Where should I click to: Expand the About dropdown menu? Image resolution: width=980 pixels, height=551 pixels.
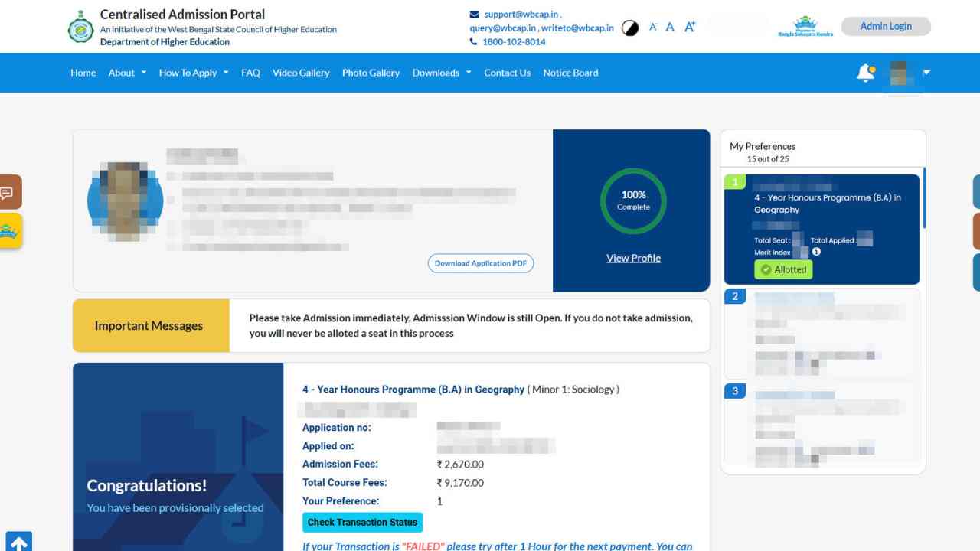coord(127,73)
